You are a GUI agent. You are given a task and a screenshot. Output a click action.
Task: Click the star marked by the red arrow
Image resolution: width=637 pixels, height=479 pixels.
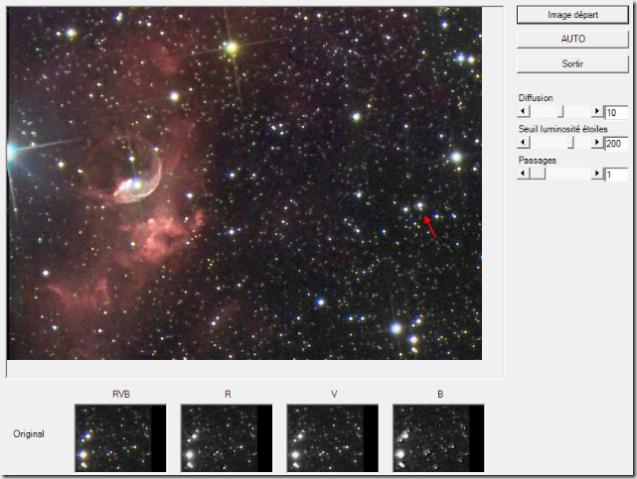pyautogui.click(x=420, y=207)
